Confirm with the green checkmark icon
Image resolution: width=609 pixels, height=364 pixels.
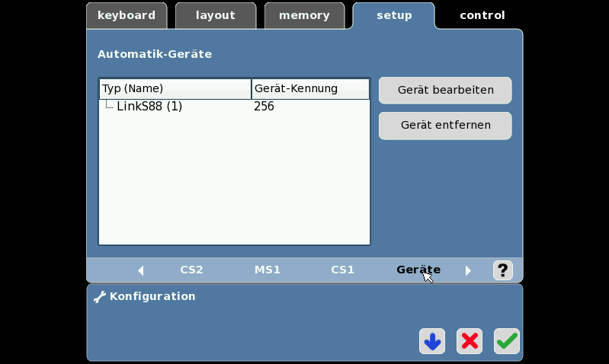coord(506,341)
